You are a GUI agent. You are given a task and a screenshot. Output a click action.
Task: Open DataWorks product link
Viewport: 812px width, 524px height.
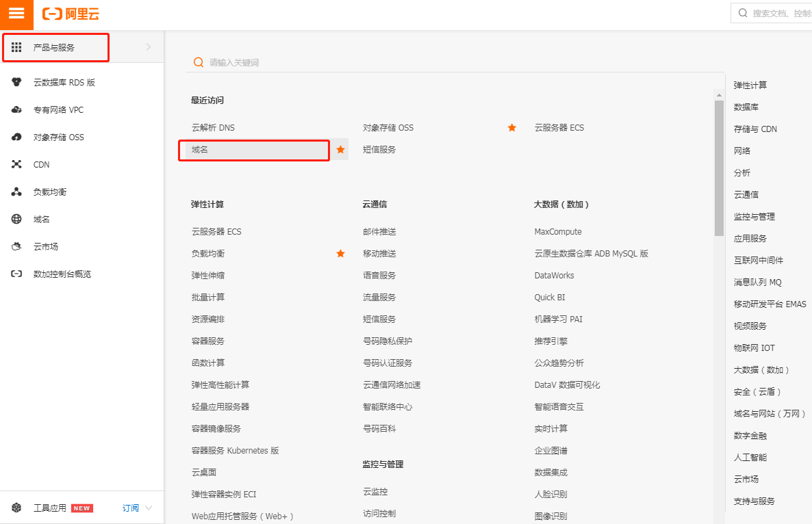click(x=554, y=275)
